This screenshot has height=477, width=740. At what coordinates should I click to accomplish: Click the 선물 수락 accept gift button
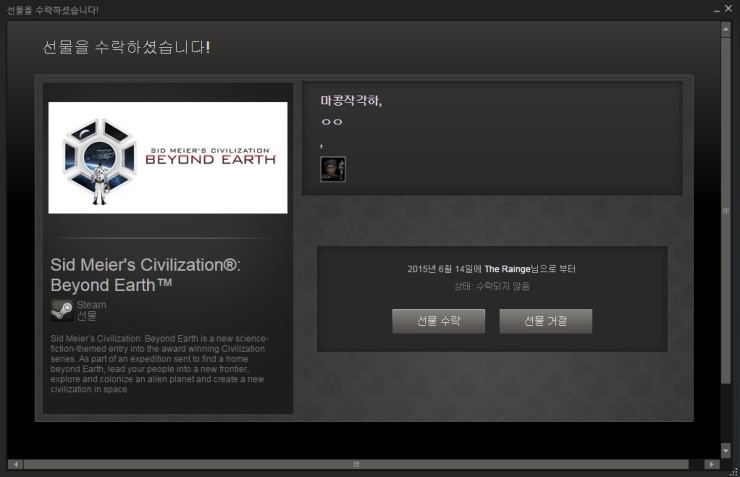tap(438, 321)
